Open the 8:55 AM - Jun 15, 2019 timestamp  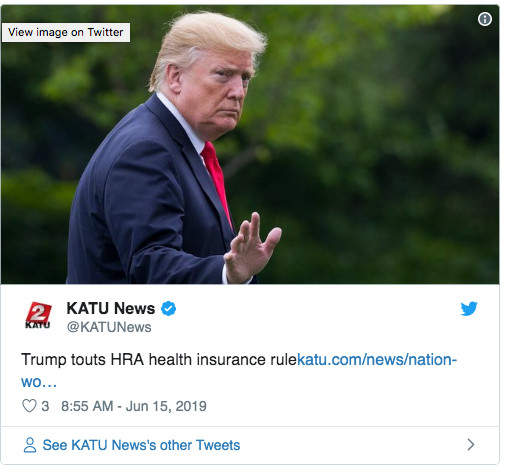(x=134, y=406)
